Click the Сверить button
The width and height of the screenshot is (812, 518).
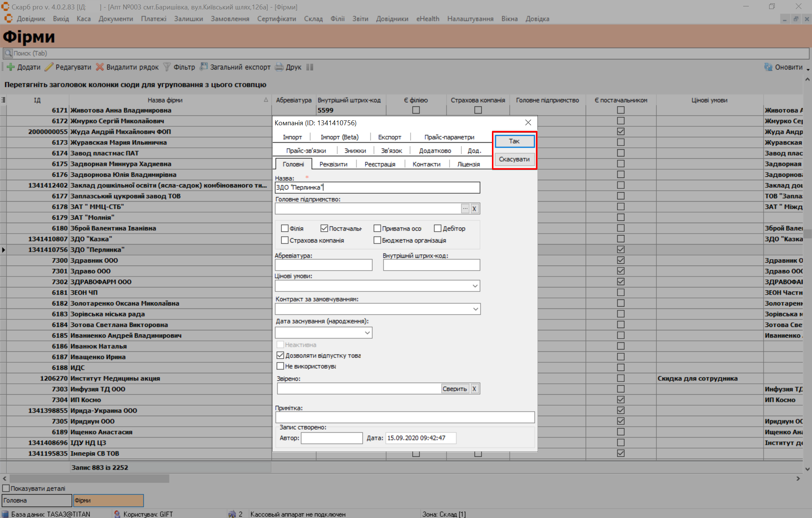tap(454, 389)
